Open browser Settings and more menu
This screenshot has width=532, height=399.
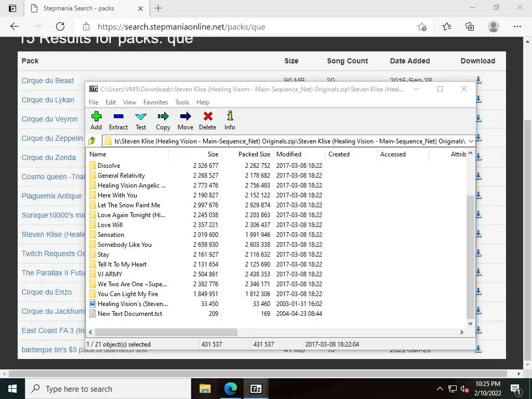click(517, 26)
